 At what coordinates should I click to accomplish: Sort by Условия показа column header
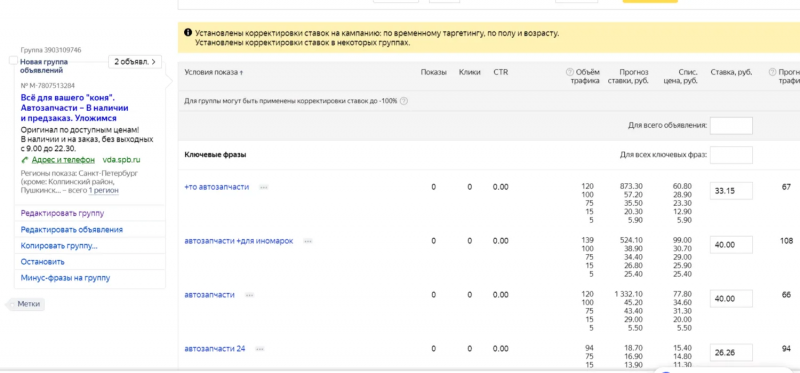click(213, 72)
